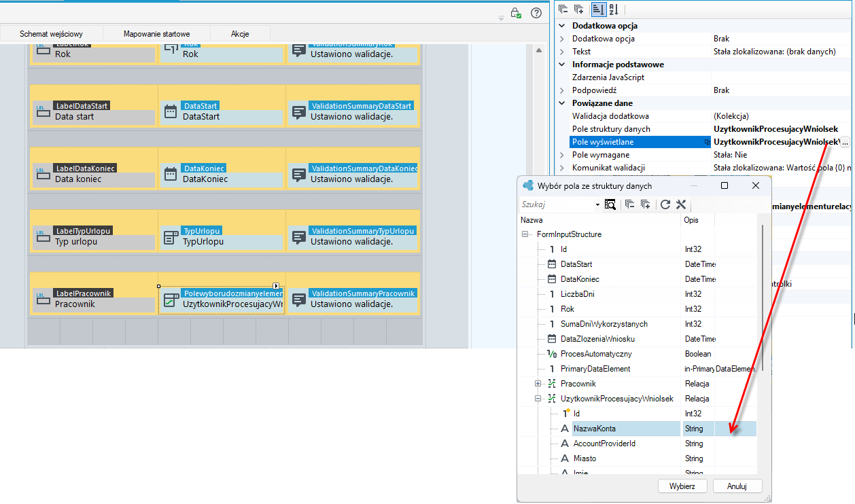Screen dimensions: 855x504
Task: Select the SumaDniWykorzystanych tree row
Action: click(638, 324)
